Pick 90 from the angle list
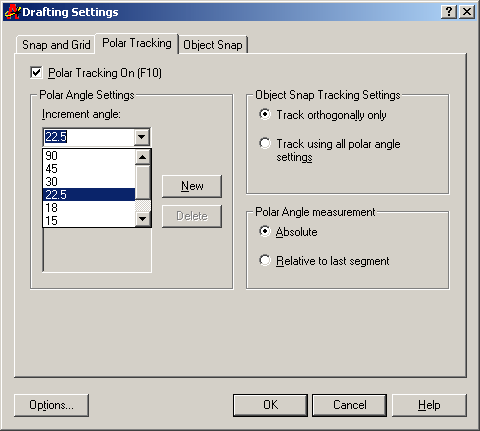The image size is (480, 431). coord(89,156)
